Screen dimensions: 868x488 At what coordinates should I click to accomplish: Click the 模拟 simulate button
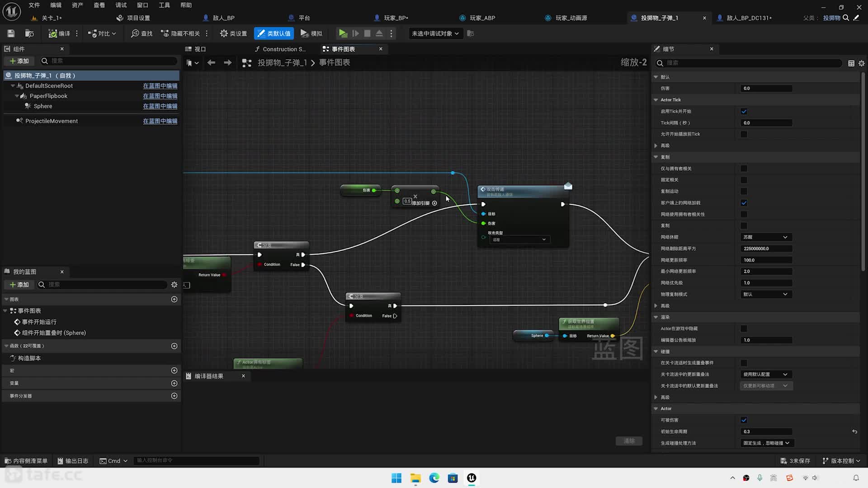[311, 33]
